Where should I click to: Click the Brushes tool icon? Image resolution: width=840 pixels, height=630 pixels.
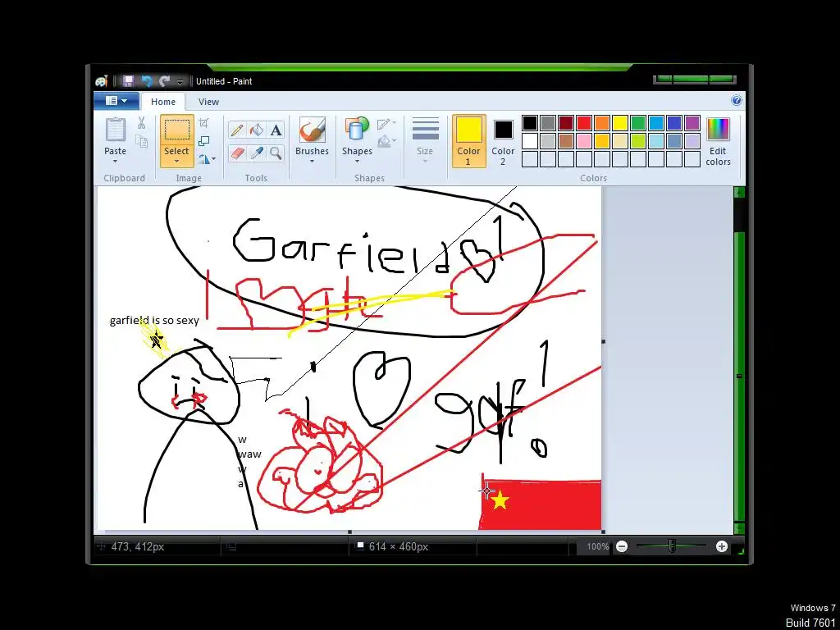click(312, 130)
